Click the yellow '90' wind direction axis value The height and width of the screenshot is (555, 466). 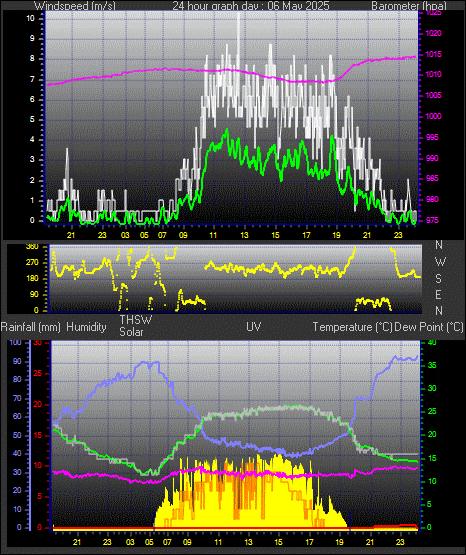(x=34, y=295)
